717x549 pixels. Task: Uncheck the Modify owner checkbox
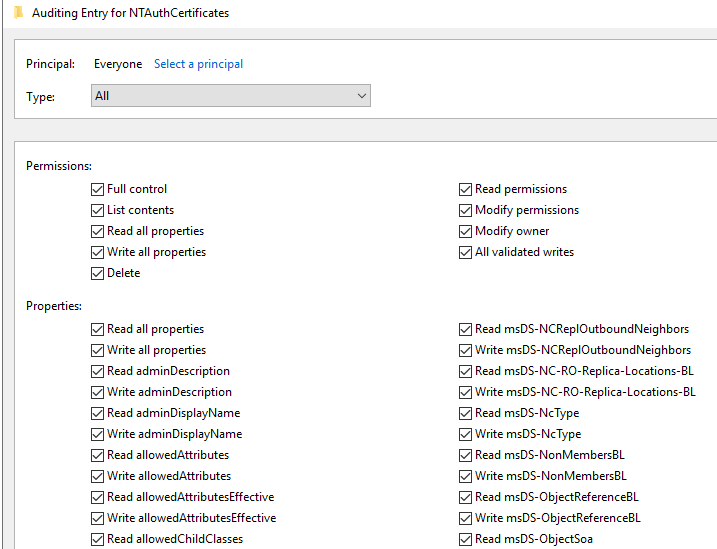coord(465,231)
